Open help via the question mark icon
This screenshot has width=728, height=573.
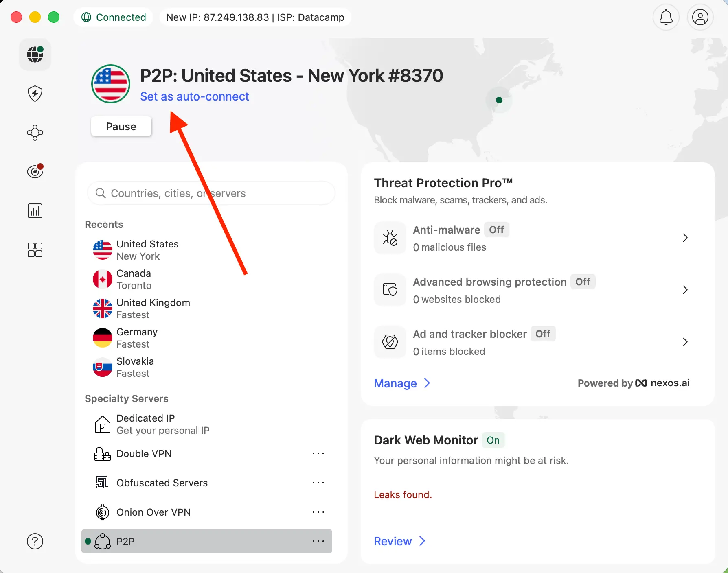35,541
